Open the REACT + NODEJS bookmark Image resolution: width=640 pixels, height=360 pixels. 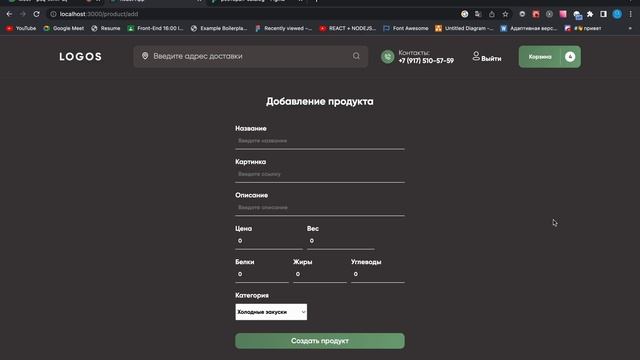tap(348, 28)
